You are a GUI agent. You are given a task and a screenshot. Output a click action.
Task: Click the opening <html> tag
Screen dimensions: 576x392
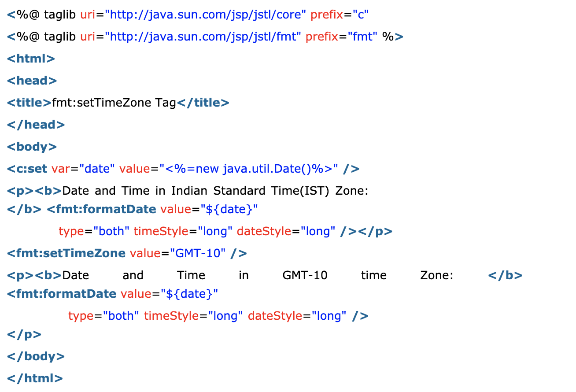pyautogui.click(x=31, y=59)
